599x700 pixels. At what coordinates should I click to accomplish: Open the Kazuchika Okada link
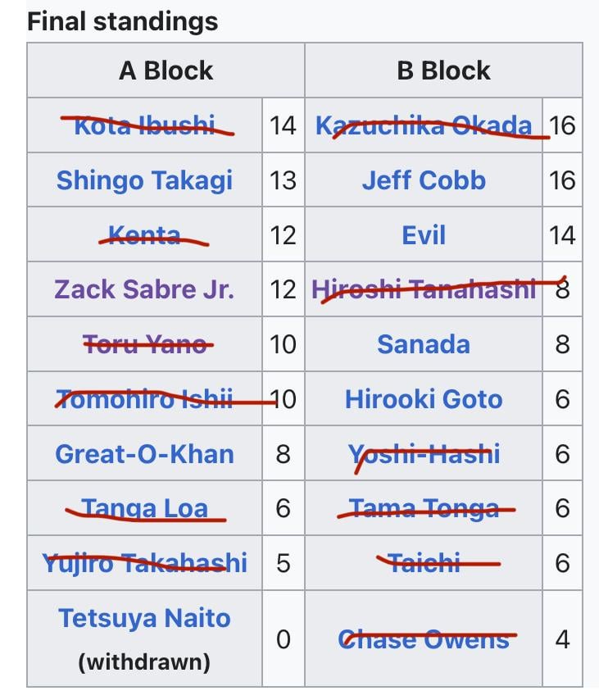(x=423, y=125)
